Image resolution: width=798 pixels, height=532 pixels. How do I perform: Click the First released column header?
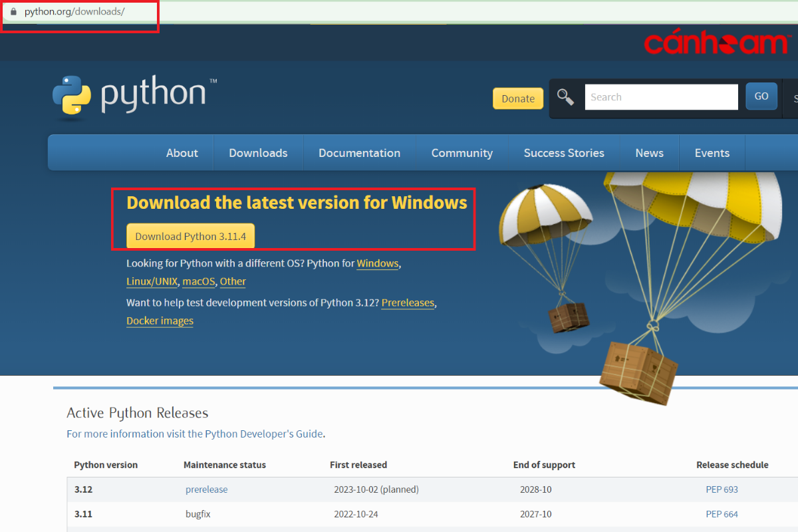tap(358, 465)
